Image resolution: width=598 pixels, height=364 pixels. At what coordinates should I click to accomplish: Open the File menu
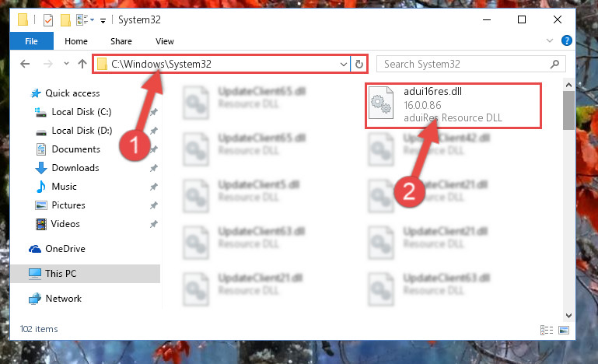(31, 41)
